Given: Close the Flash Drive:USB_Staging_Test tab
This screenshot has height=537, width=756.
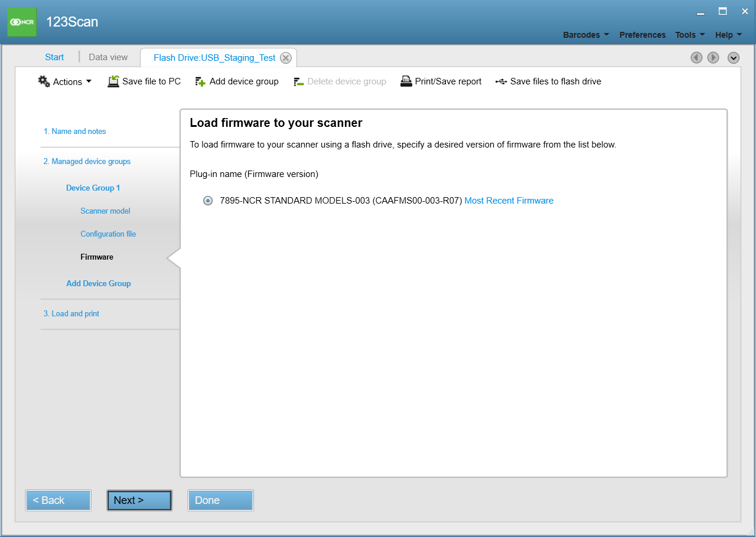Looking at the screenshot, I should (286, 58).
